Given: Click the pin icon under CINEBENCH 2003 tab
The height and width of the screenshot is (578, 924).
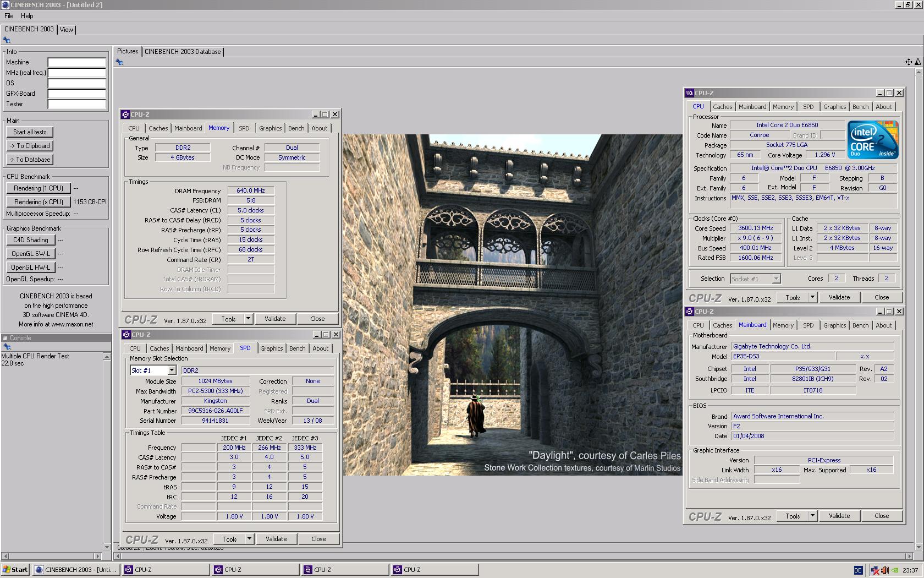Looking at the screenshot, I should [x=7, y=40].
